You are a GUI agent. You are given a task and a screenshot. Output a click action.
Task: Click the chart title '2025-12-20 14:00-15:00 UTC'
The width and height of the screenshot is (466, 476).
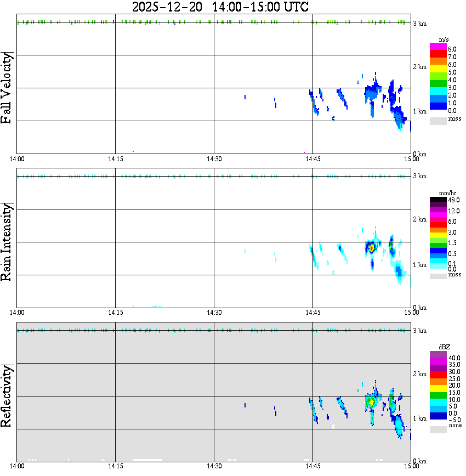click(220, 7)
